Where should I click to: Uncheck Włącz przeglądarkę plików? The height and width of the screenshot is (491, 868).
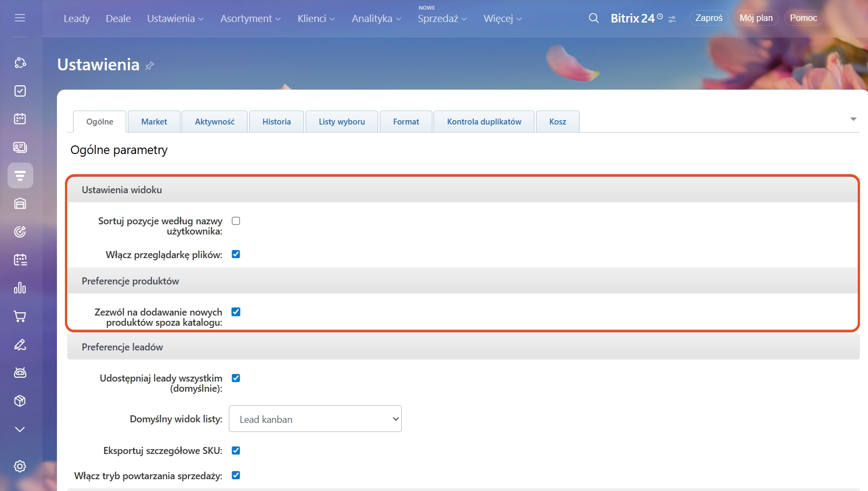tap(236, 254)
